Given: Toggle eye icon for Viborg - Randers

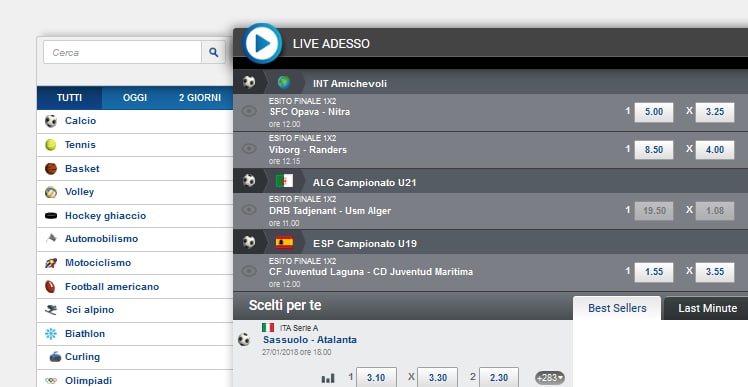Looking at the screenshot, I should pos(249,149).
